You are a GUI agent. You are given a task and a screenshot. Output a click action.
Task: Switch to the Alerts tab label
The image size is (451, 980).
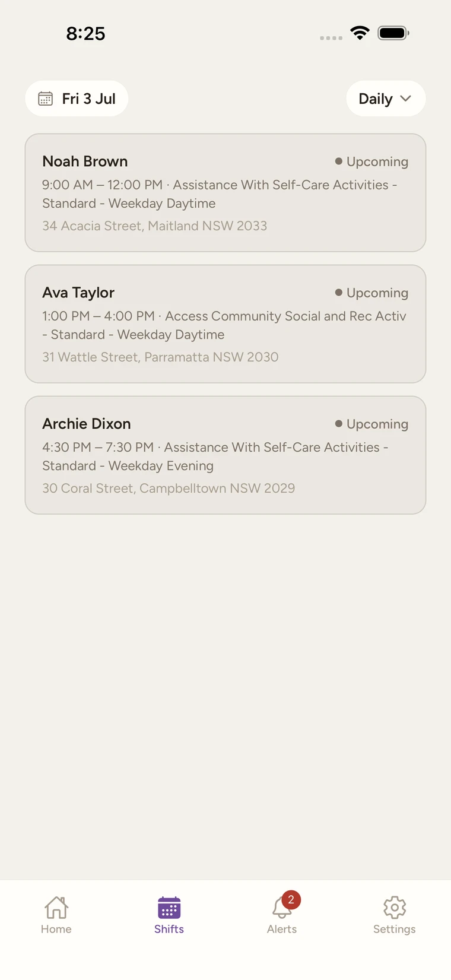(282, 929)
